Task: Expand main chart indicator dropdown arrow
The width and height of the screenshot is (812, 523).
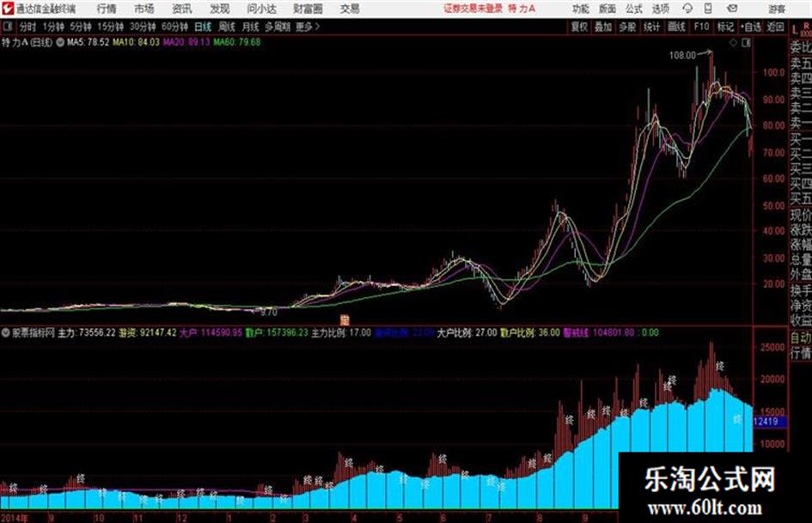Action: (60, 42)
